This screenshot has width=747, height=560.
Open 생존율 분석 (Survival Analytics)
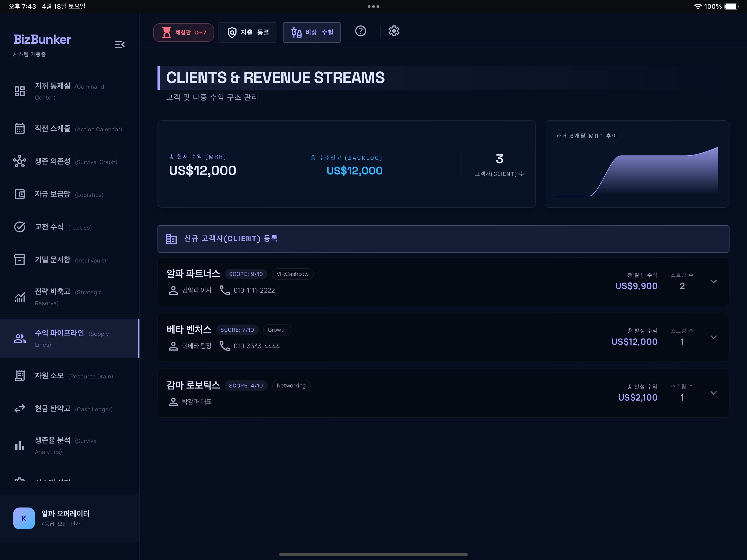[x=69, y=446]
